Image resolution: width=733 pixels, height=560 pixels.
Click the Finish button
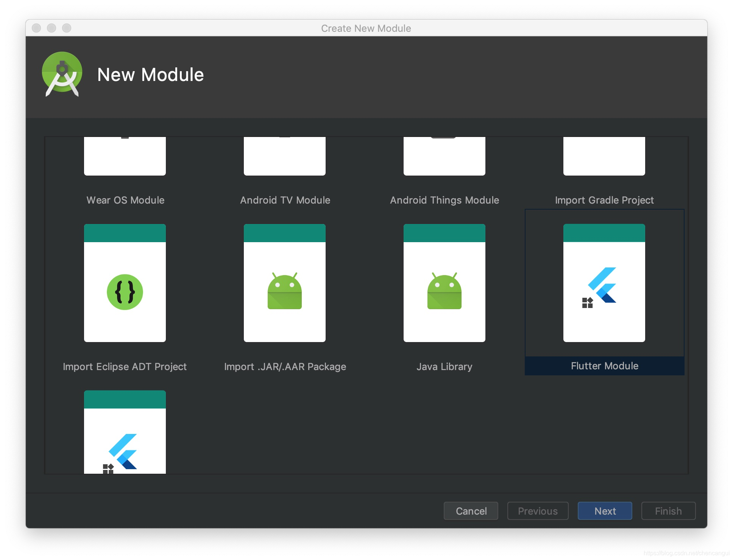point(668,511)
